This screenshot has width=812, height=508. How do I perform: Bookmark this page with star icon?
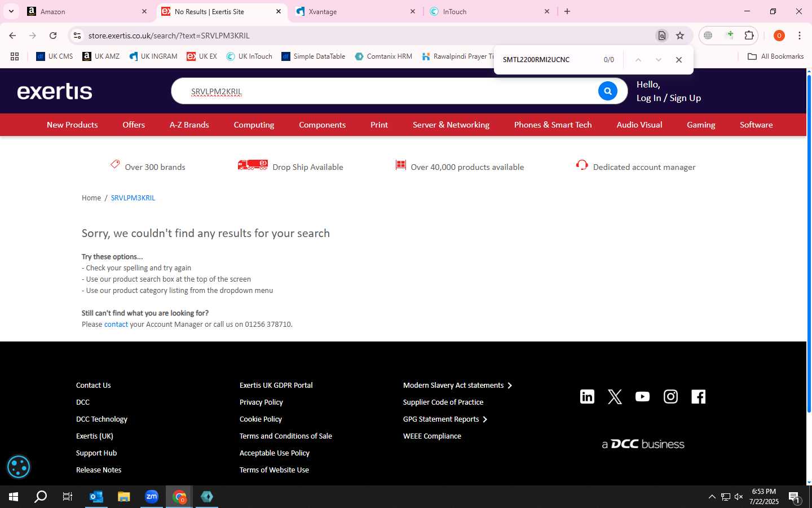click(x=680, y=36)
